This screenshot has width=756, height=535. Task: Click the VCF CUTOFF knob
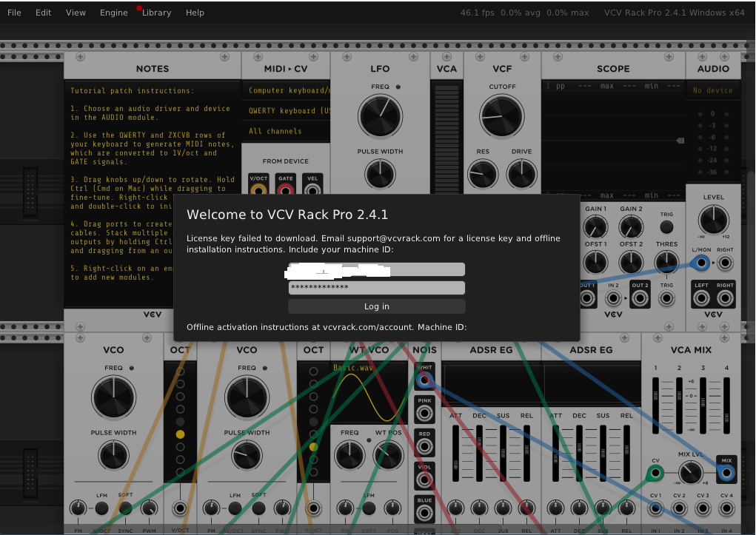tap(502, 118)
